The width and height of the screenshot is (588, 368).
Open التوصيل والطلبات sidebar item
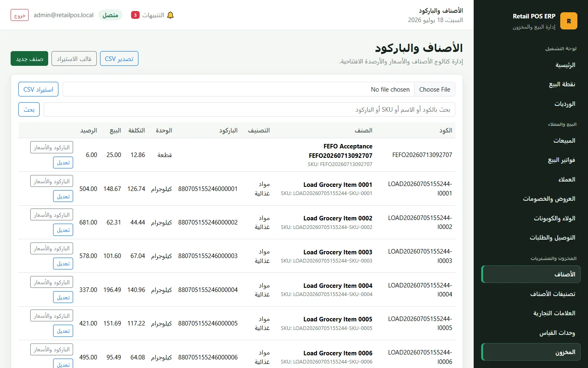[531, 238]
